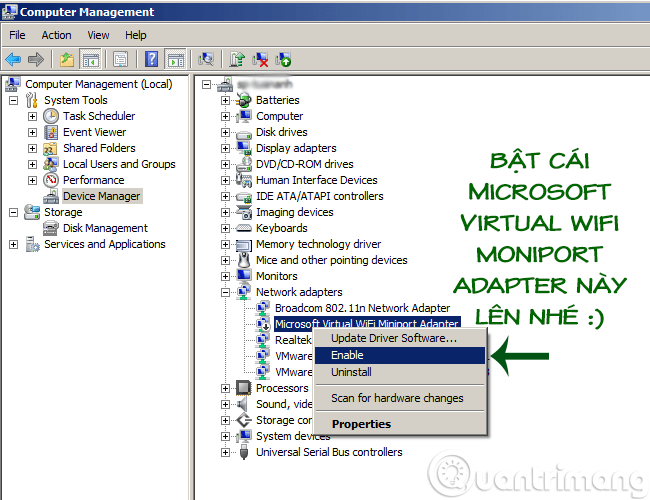Click the Task Scheduler clock icon
This screenshot has height=500, width=650.
[x=51, y=116]
